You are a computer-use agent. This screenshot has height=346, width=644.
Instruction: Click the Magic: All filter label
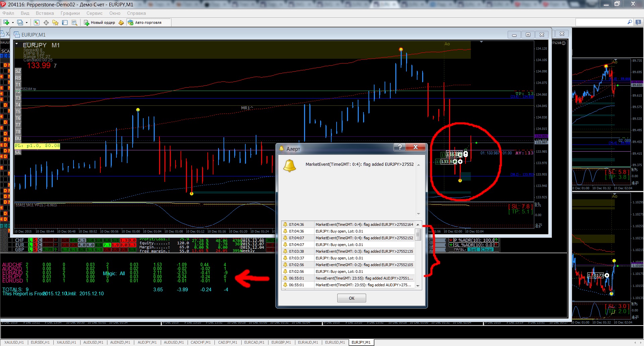click(x=114, y=274)
